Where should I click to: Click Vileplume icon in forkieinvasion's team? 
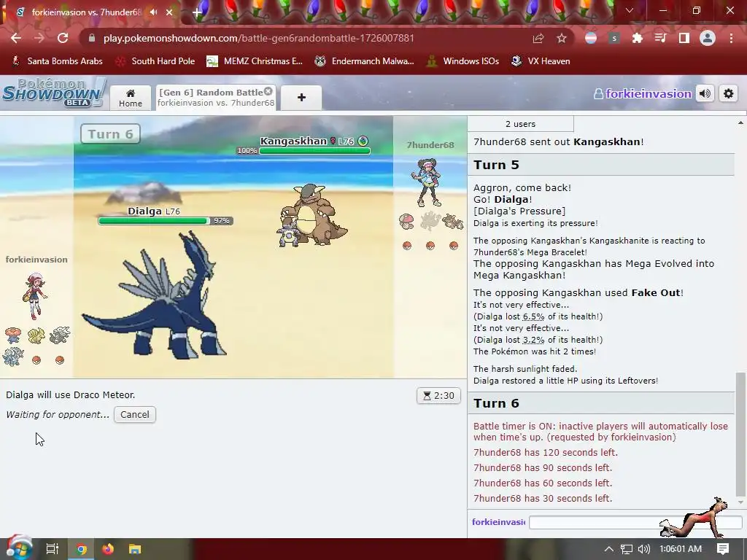click(13, 335)
